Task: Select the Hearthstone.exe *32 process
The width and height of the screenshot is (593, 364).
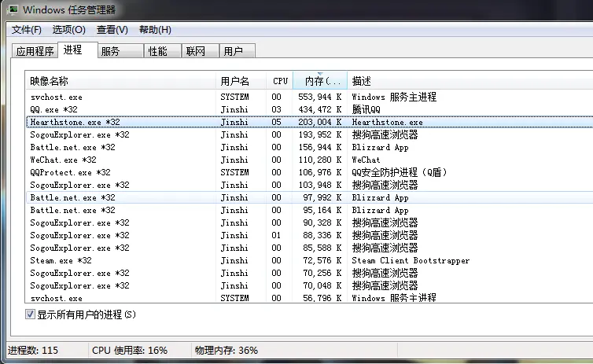Action: pos(309,122)
